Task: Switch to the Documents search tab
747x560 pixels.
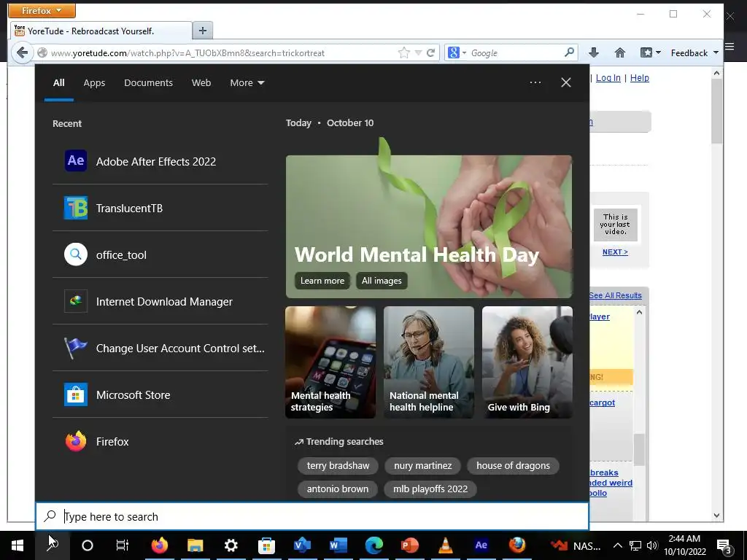Action: click(x=148, y=83)
